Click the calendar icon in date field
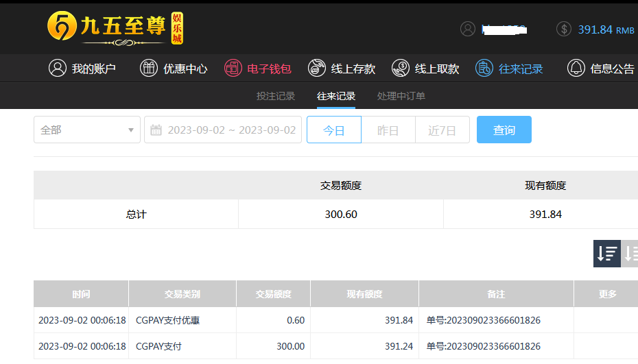This screenshot has height=364, width=638. coord(156,130)
